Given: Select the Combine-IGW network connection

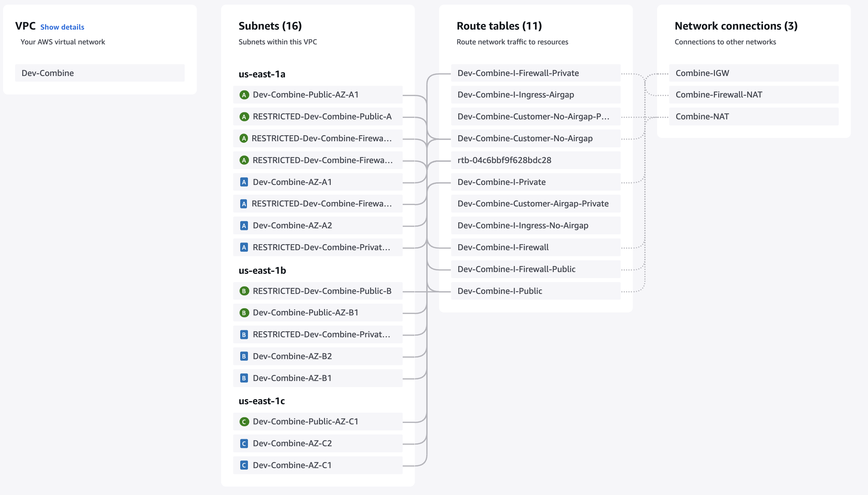Looking at the screenshot, I should pyautogui.click(x=754, y=73).
